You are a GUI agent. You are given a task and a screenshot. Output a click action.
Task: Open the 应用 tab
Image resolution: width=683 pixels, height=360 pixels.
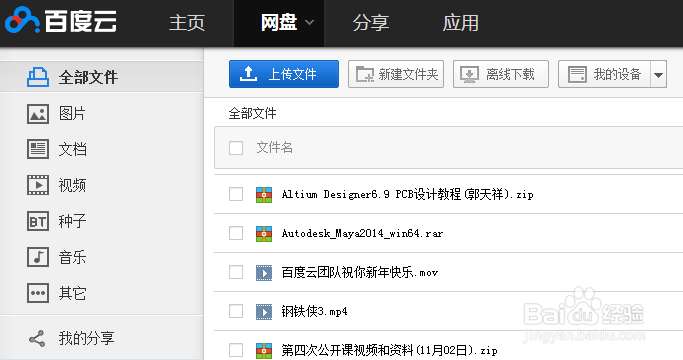pyautogui.click(x=461, y=23)
